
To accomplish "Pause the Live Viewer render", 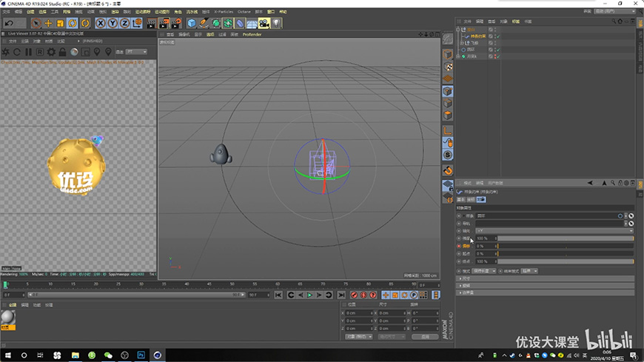I will [x=28, y=52].
